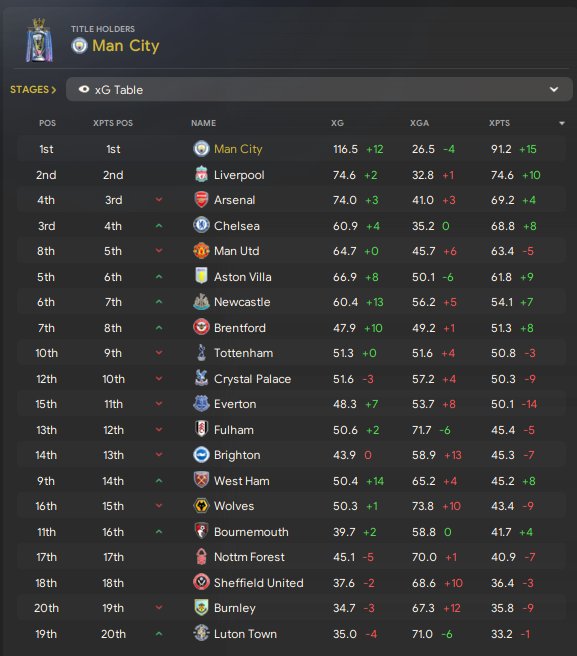Sort by XPTS POS column header
577x656 pixels.
(x=113, y=123)
